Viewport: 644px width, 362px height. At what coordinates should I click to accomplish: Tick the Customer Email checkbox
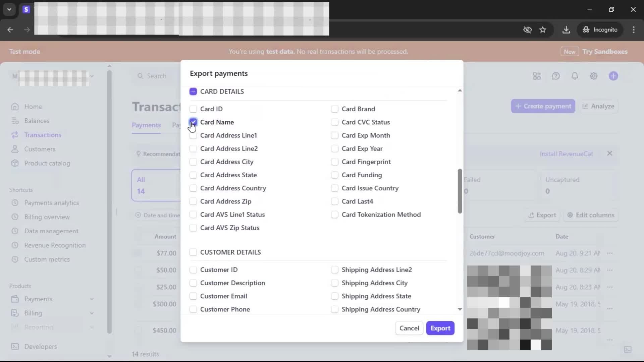[x=193, y=296]
